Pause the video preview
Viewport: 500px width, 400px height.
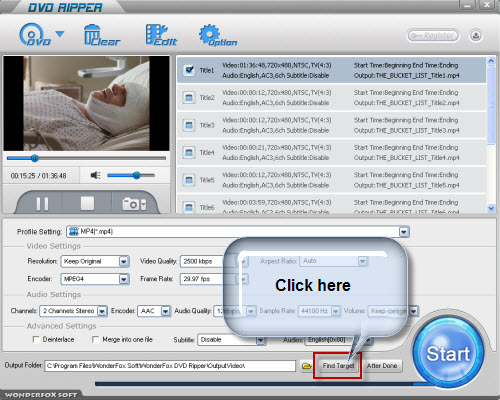point(42,203)
